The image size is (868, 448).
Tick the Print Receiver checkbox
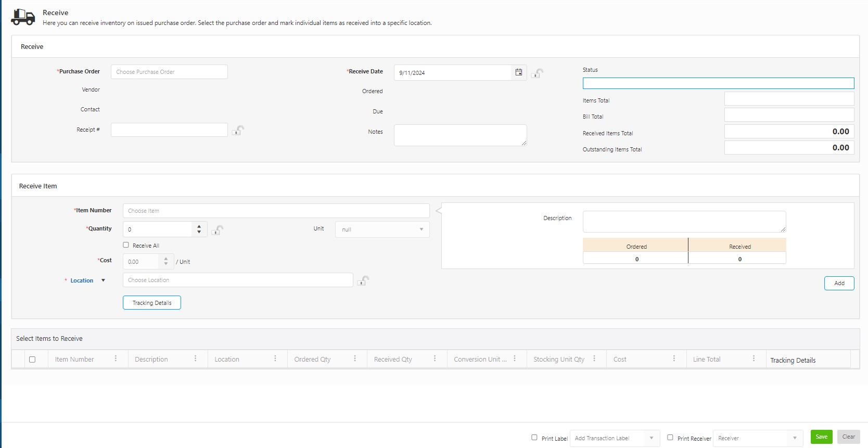click(x=670, y=438)
